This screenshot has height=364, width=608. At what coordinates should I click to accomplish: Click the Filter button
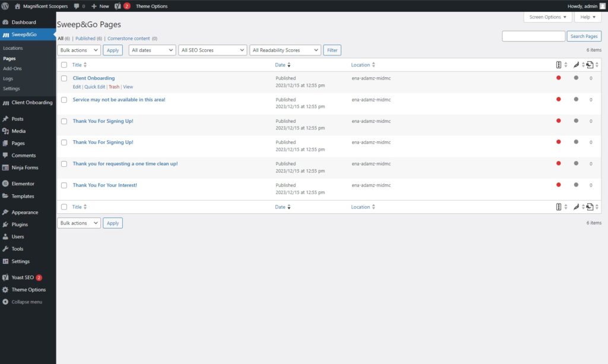tap(332, 50)
